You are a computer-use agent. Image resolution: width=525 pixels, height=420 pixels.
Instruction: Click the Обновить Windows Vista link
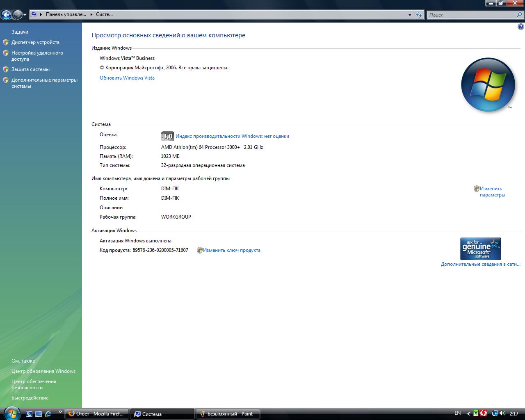coord(127,78)
